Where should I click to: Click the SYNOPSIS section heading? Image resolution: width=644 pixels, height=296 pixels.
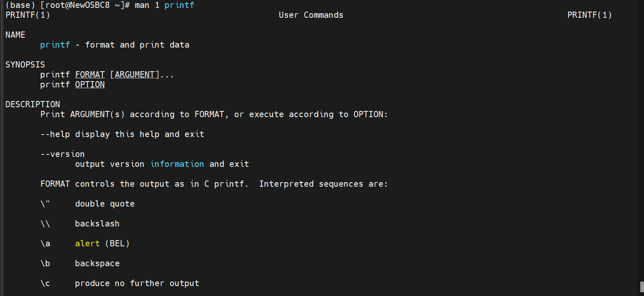click(x=25, y=65)
